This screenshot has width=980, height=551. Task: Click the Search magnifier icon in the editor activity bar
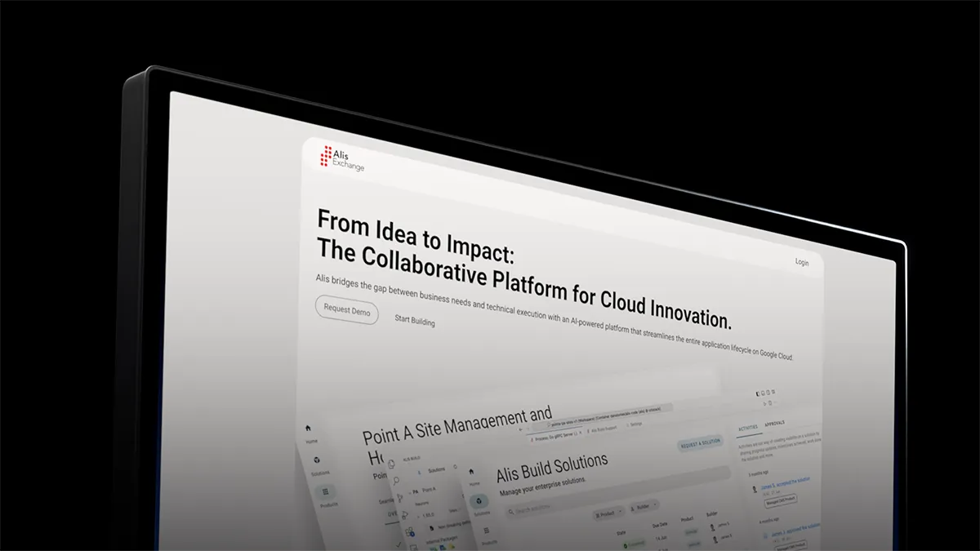(x=396, y=482)
